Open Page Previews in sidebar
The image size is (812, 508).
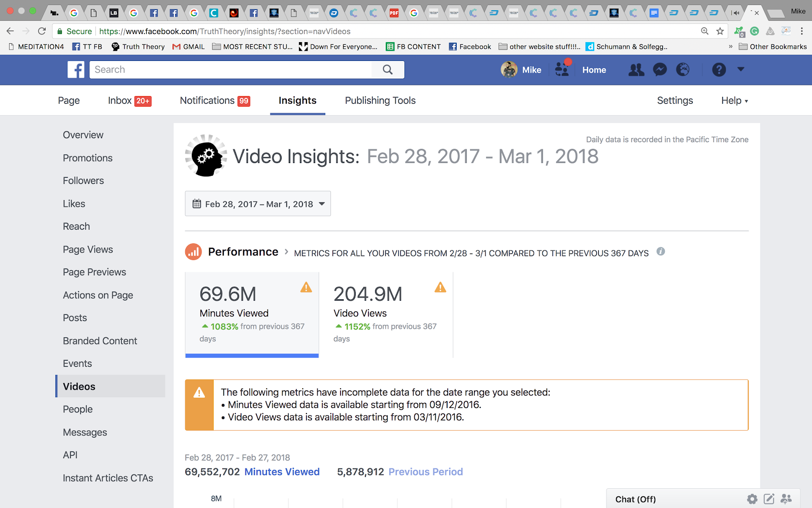(x=94, y=272)
